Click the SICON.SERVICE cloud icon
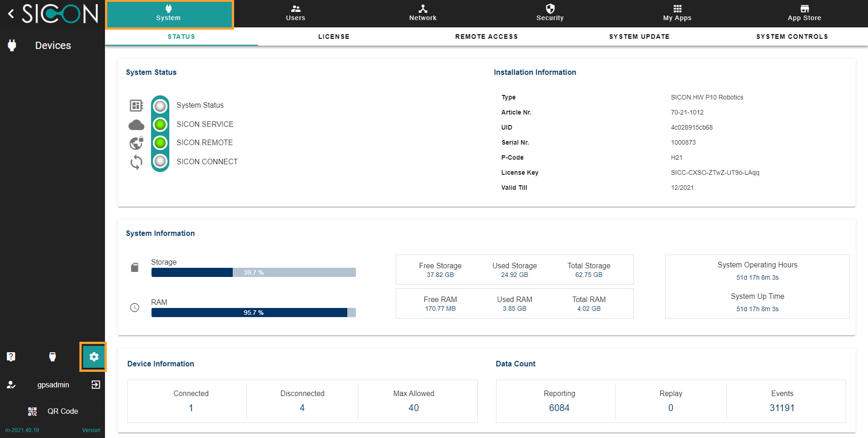This screenshot has width=868, height=438. click(x=136, y=125)
